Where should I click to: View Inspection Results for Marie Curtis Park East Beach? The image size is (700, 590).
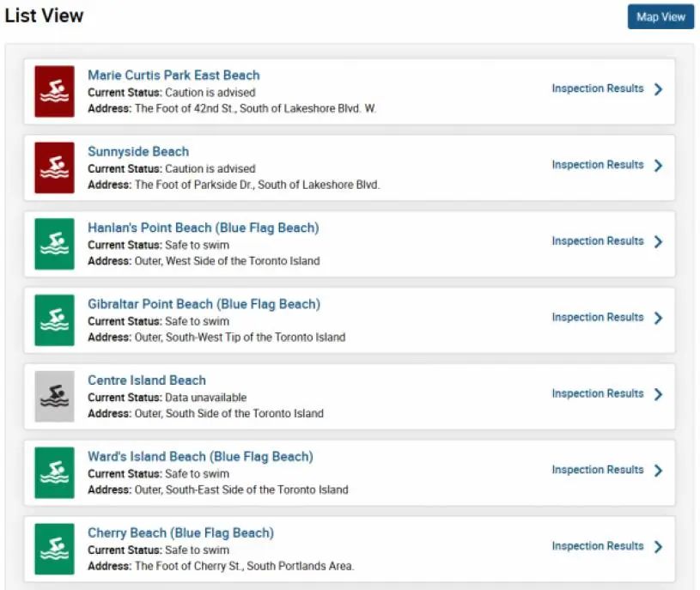pos(598,88)
